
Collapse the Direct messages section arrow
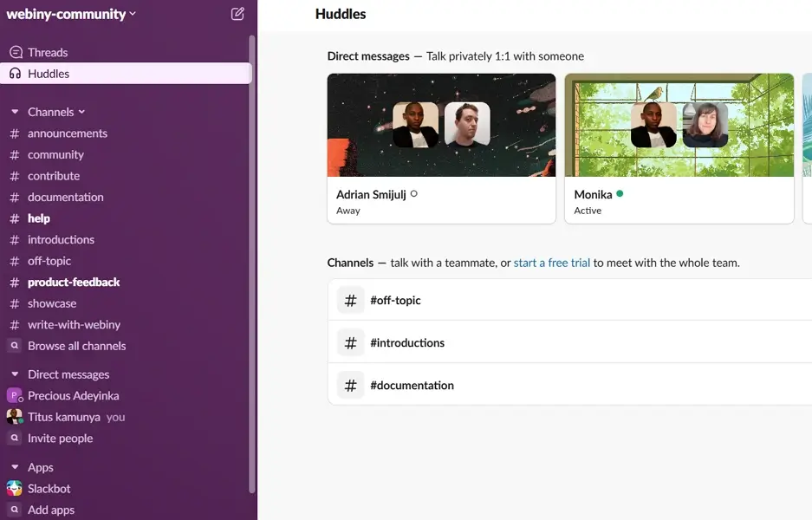15,374
